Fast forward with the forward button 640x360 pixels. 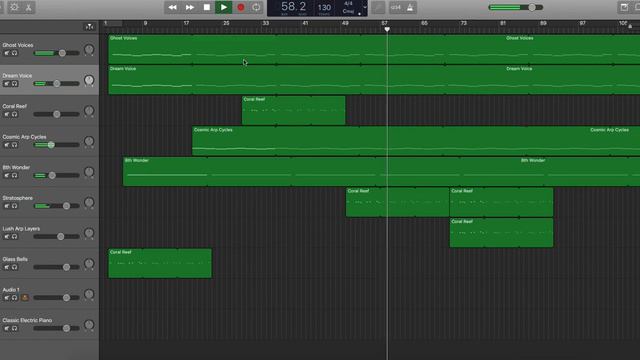[x=190, y=7]
